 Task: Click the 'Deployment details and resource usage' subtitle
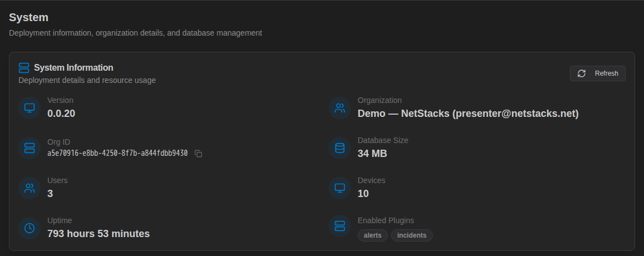point(87,80)
